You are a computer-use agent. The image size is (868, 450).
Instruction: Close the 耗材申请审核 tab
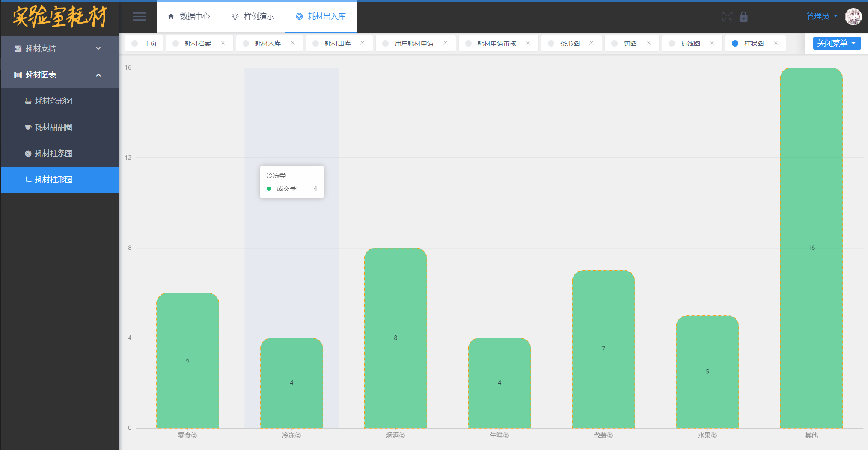coord(528,43)
